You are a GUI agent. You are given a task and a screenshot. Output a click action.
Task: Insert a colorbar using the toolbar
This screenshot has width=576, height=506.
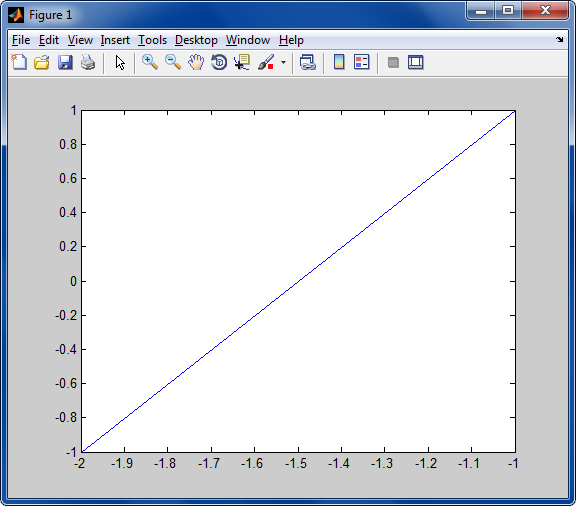[x=339, y=62]
